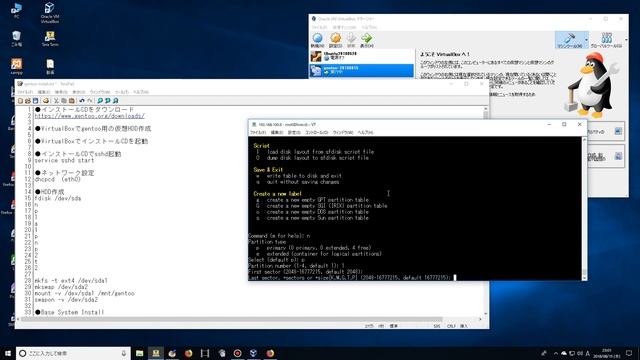Click Windows Start button
Image resolution: width=640 pixels, height=360 pixels.
(x=8, y=353)
